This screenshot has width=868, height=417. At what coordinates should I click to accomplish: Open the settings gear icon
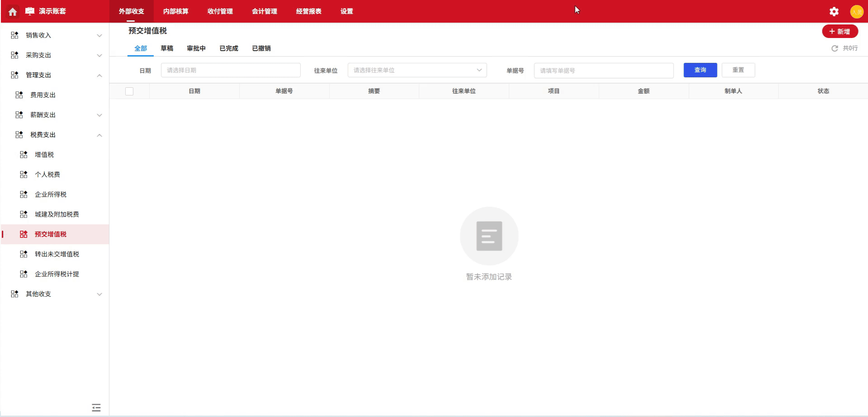point(834,11)
